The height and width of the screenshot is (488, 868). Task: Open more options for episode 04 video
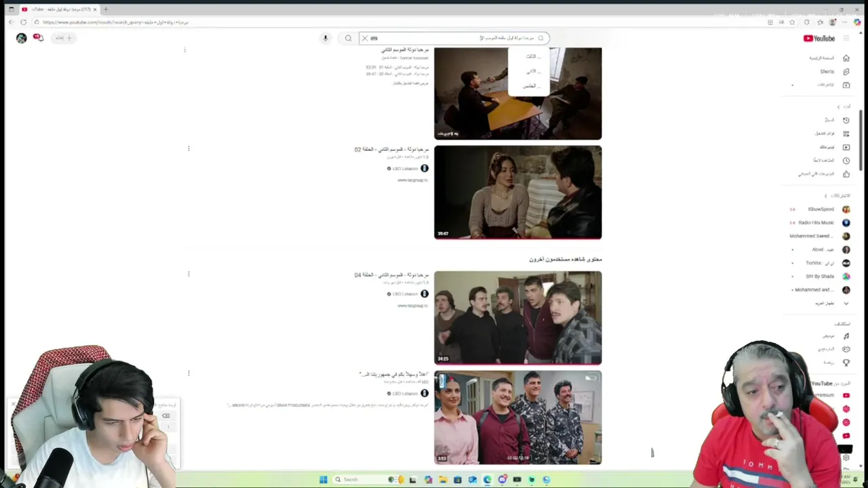[x=189, y=274]
